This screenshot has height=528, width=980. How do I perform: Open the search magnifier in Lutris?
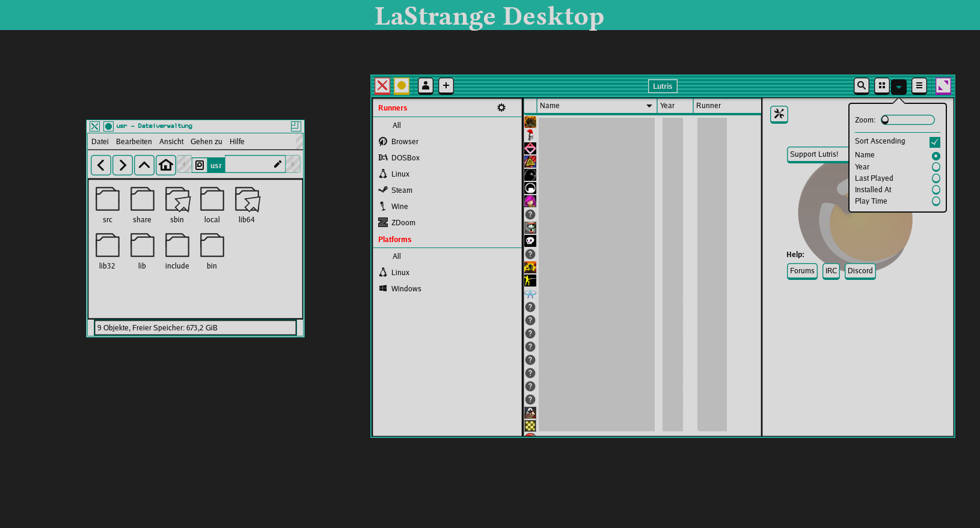[x=862, y=86]
